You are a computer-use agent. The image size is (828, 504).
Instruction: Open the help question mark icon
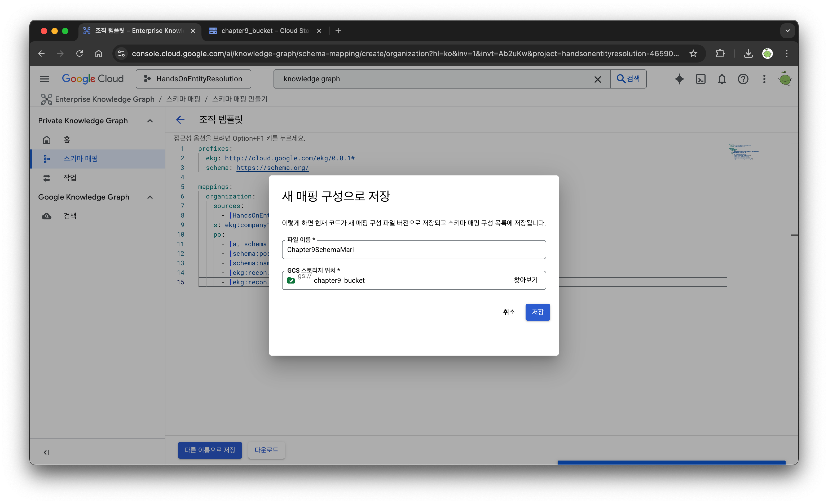pos(743,79)
